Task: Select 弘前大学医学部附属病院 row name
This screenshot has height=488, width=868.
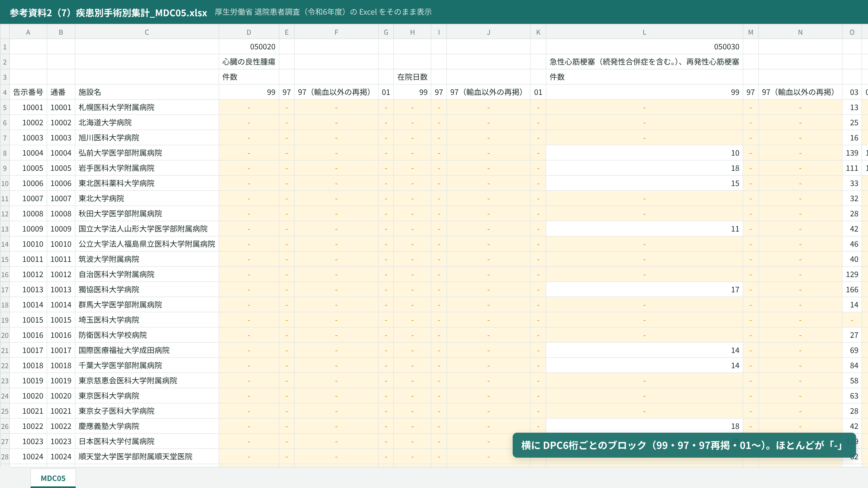Action: point(146,153)
